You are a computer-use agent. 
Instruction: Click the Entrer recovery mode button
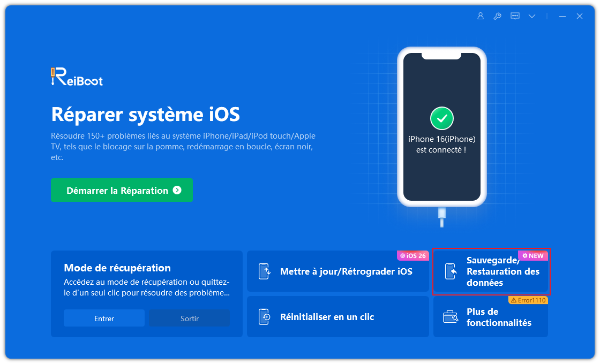(x=104, y=318)
